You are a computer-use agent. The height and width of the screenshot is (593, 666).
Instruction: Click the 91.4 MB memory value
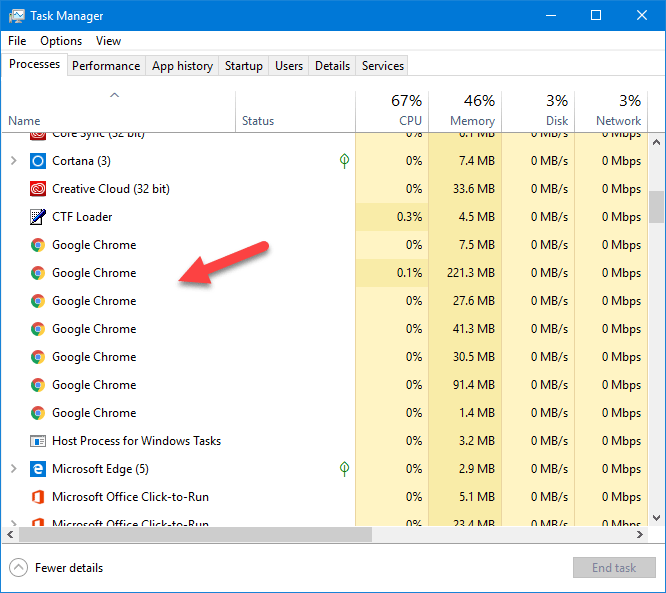coord(474,385)
